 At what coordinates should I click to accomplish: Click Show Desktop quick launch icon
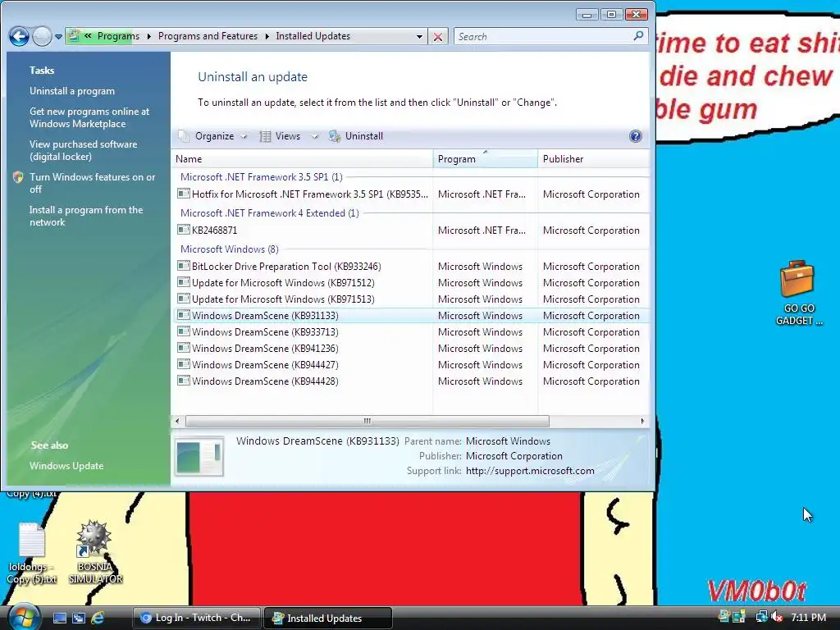[x=59, y=618]
